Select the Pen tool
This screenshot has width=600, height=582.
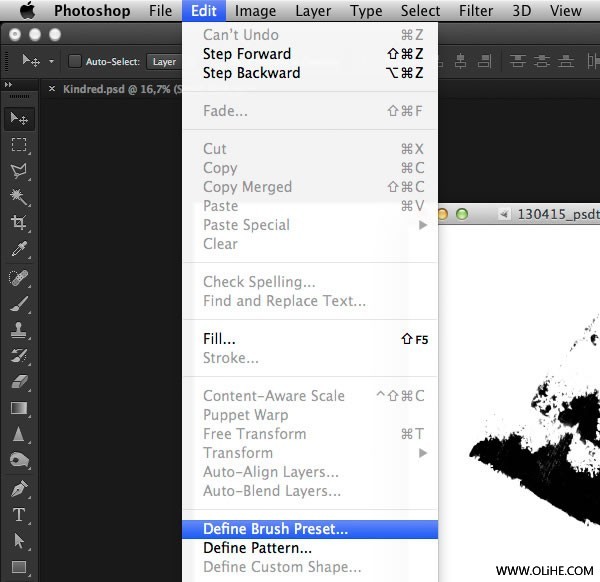(x=19, y=489)
